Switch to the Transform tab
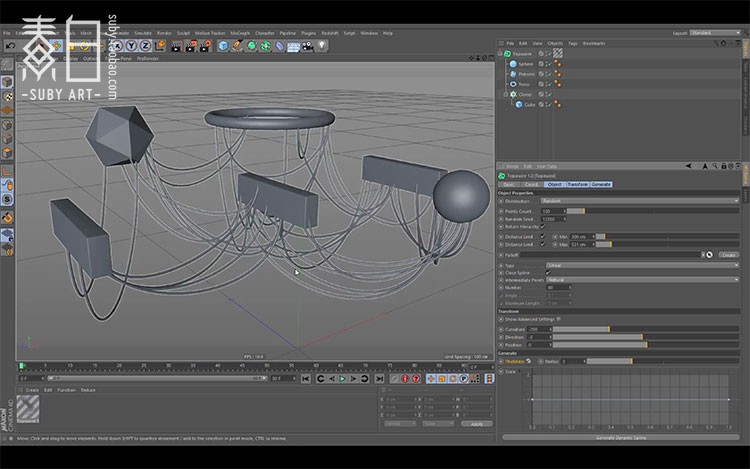Screen dimensions: 750x469 click(577, 184)
